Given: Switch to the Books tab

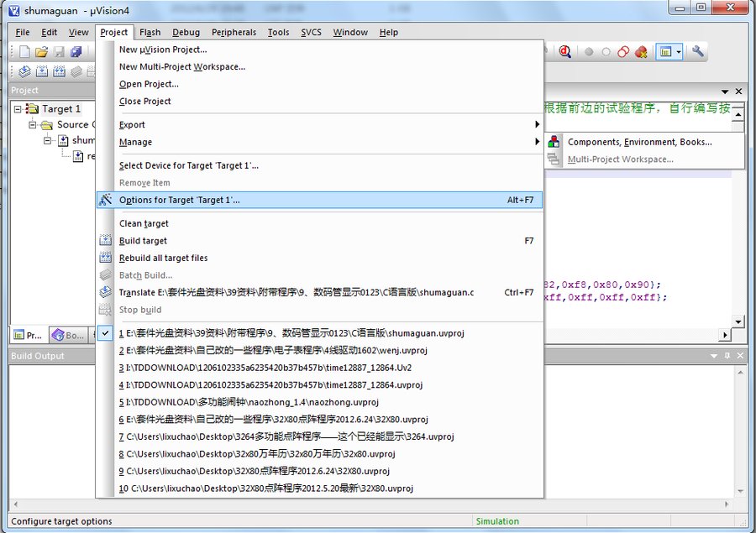Looking at the screenshot, I should (x=69, y=335).
